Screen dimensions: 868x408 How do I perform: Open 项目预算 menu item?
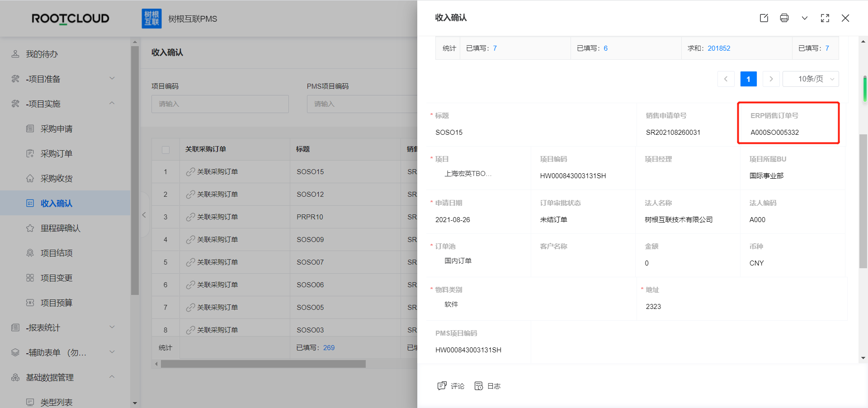65,303
